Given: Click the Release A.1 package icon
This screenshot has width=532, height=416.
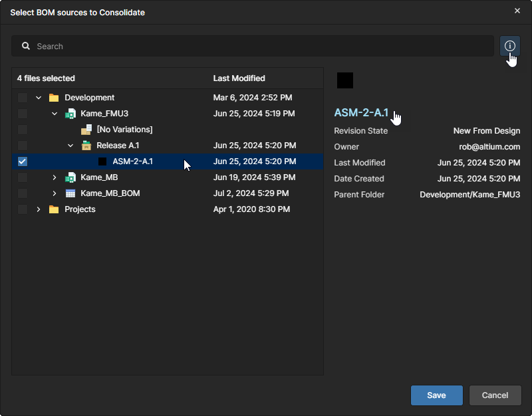Looking at the screenshot, I should (86, 146).
